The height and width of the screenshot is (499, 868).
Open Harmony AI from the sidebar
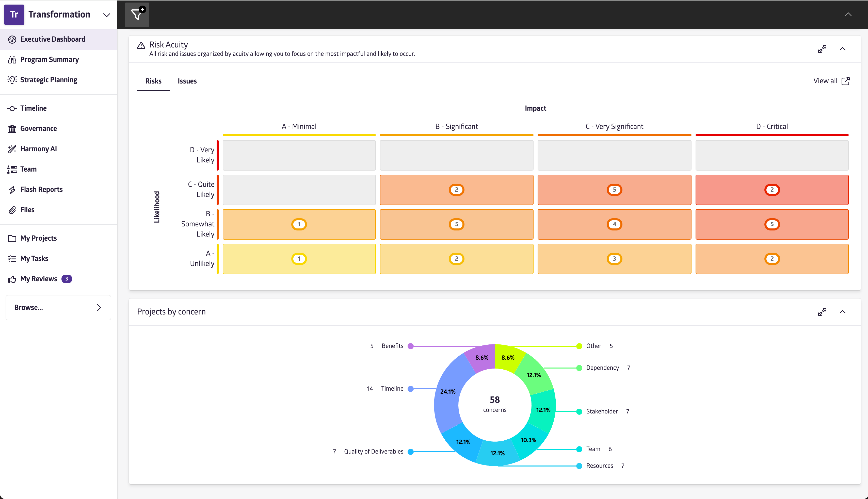coord(38,149)
